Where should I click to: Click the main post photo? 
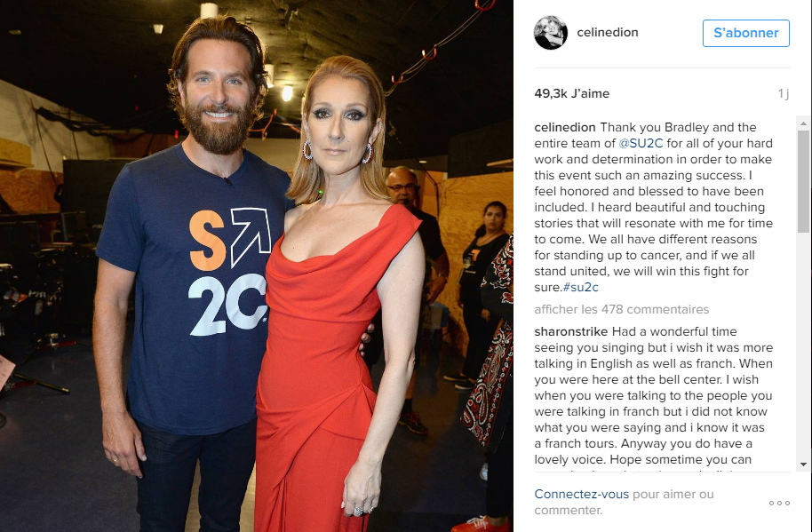click(x=257, y=266)
